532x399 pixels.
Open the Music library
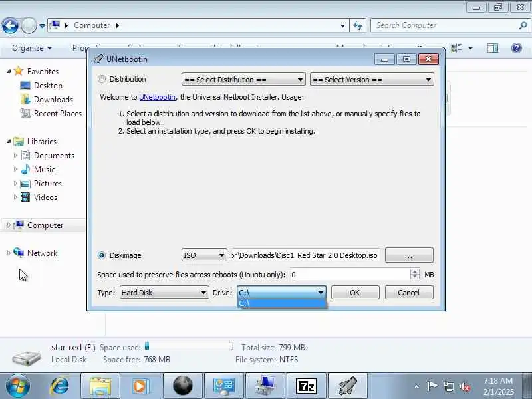click(44, 170)
